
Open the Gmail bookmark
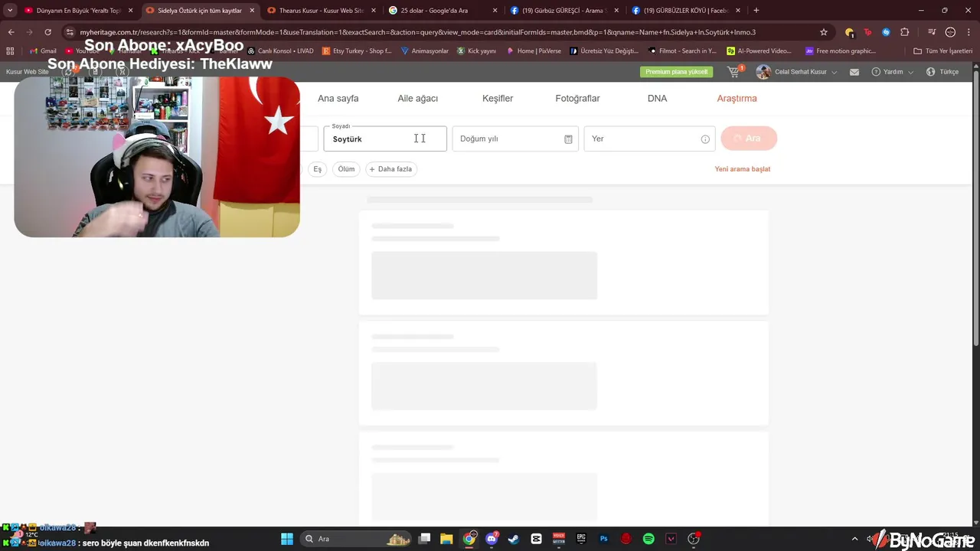pos(42,51)
